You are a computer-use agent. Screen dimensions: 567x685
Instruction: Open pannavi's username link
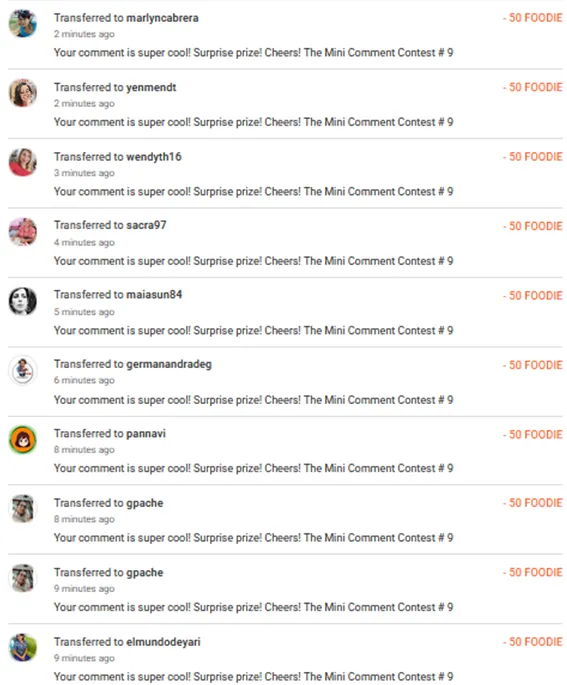click(146, 433)
